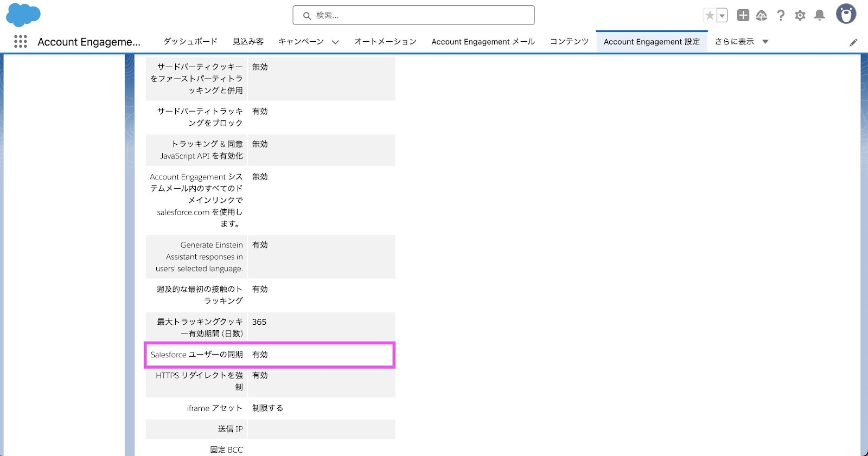The image size is (868, 456).
Task: Click the トラッキング & 同意 JavaScript API label
Action: pyautogui.click(x=201, y=150)
